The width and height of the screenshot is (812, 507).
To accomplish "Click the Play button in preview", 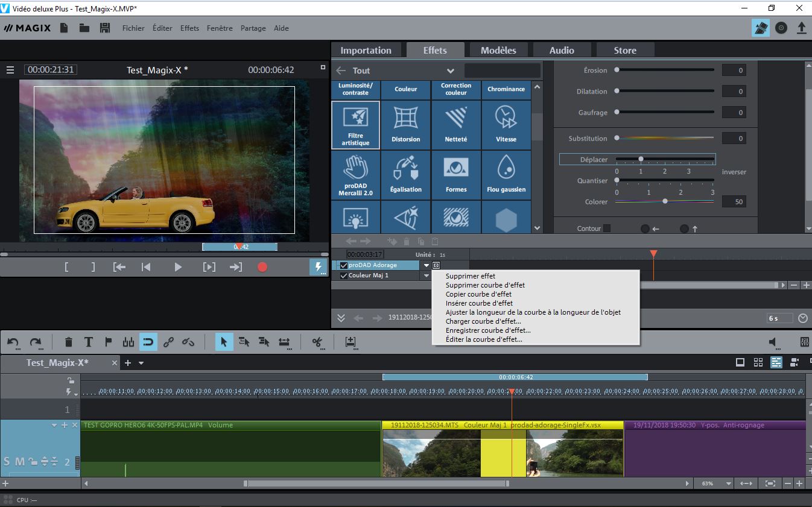I will (177, 266).
